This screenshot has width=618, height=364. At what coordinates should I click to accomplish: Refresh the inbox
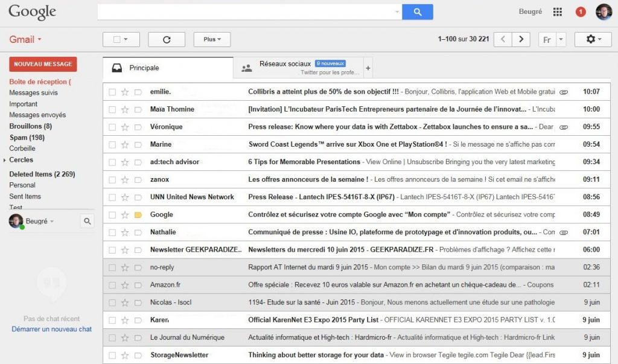coord(167,39)
